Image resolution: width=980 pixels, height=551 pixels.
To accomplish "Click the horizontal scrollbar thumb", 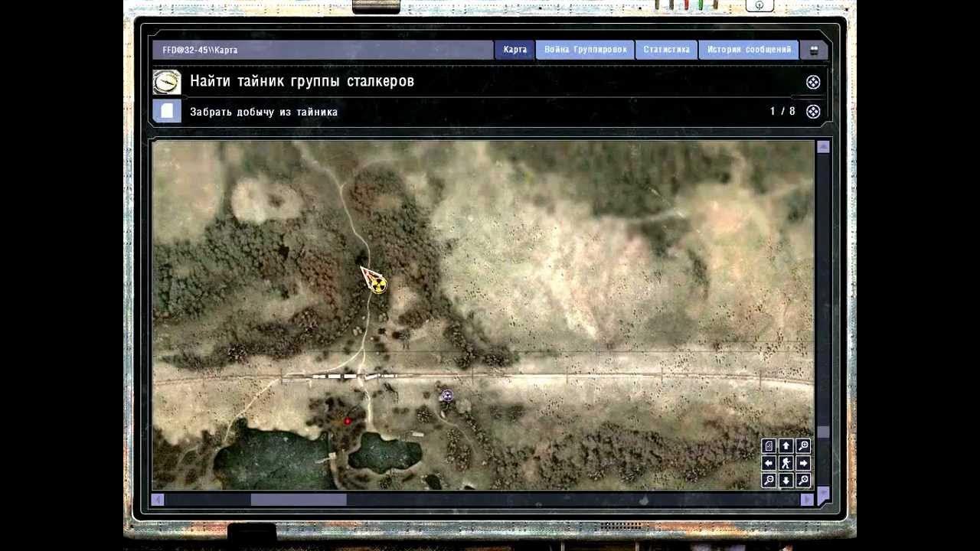I will pos(299,500).
